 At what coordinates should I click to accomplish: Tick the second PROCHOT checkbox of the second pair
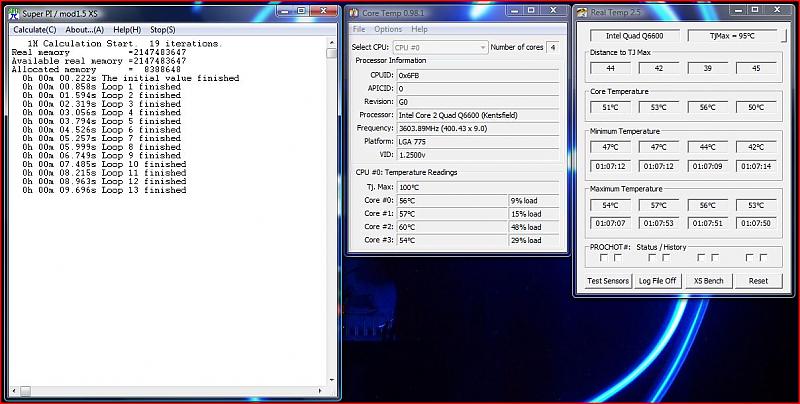[666, 258]
